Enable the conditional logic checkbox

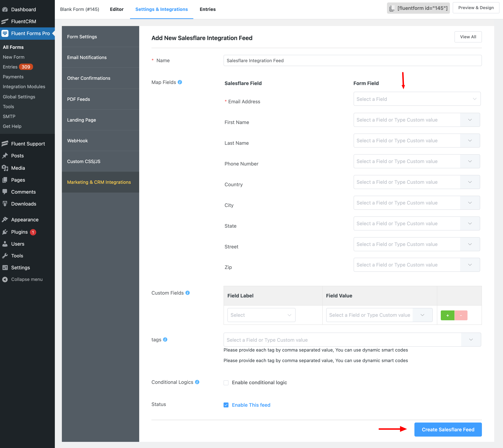point(226,382)
